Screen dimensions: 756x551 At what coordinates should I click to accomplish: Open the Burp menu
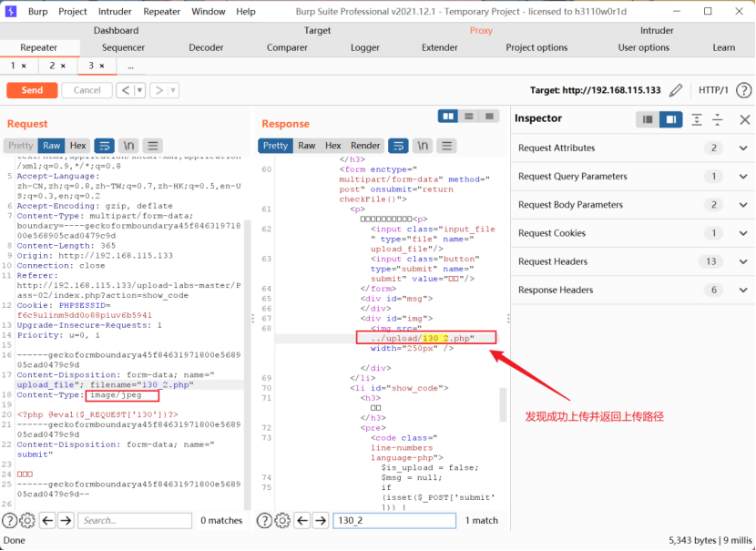37,12
